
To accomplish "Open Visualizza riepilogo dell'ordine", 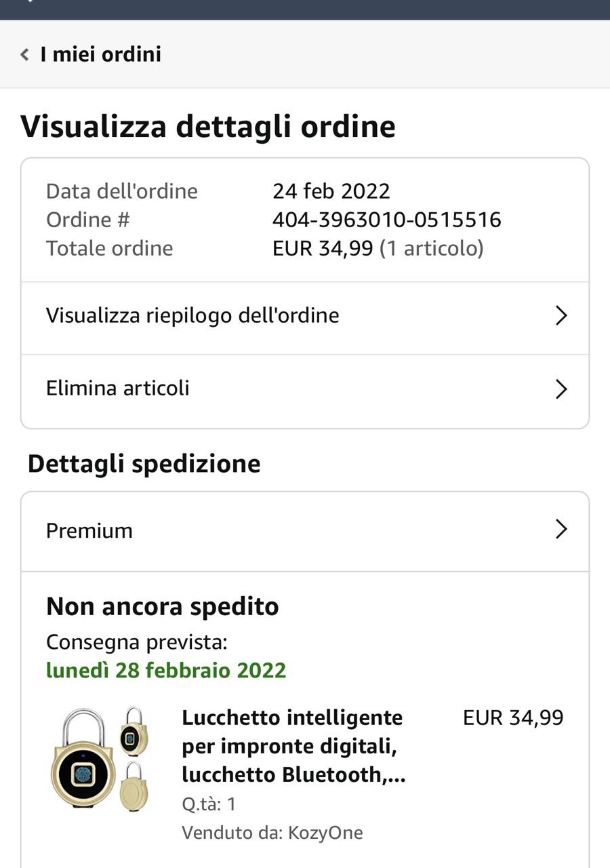I will pos(192,315).
